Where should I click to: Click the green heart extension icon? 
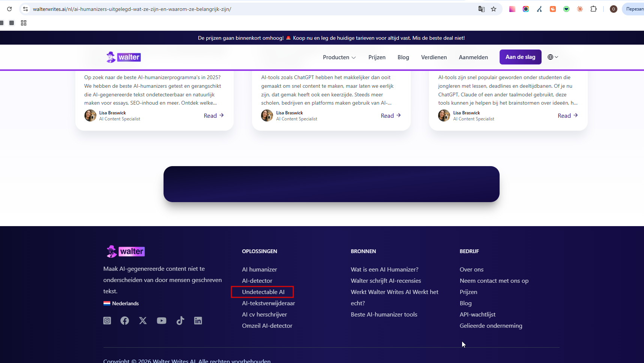point(566,9)
